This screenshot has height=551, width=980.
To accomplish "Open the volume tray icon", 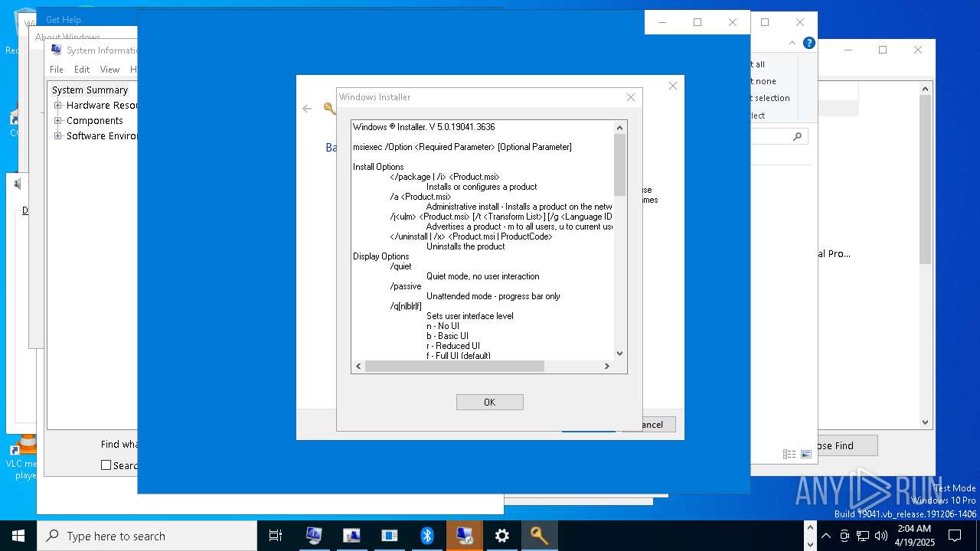I will 881,536.
